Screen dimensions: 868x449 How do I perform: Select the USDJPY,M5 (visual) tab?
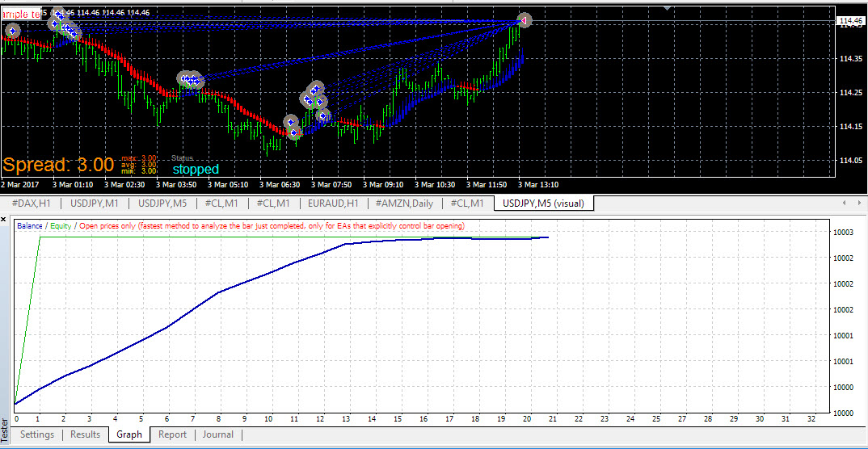click(543, 203)
